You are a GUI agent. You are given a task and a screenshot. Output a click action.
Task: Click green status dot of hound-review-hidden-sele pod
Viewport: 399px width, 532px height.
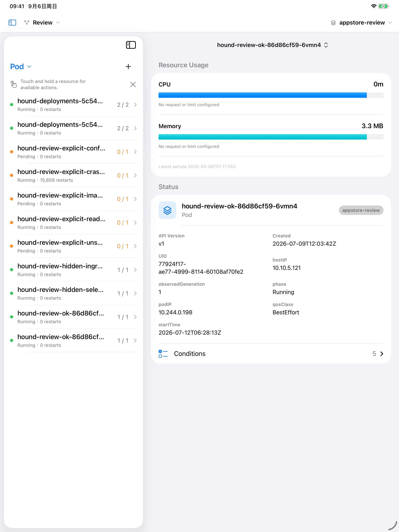12,293
